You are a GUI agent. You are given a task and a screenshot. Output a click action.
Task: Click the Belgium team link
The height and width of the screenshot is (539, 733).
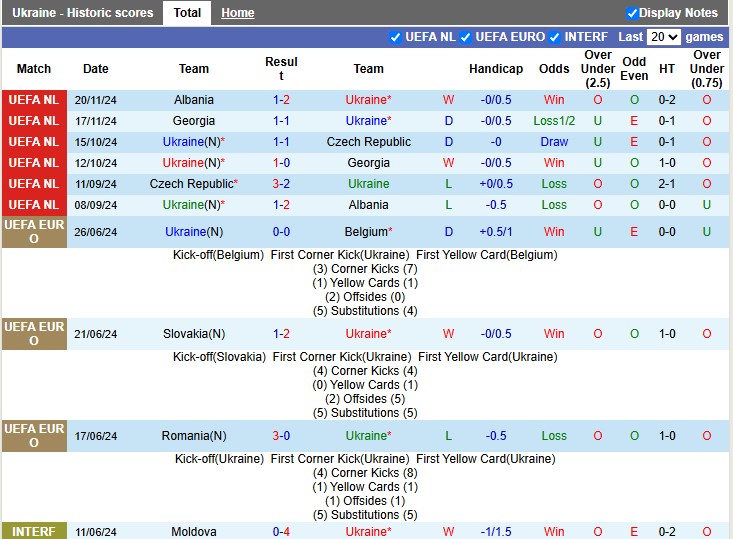366,232
